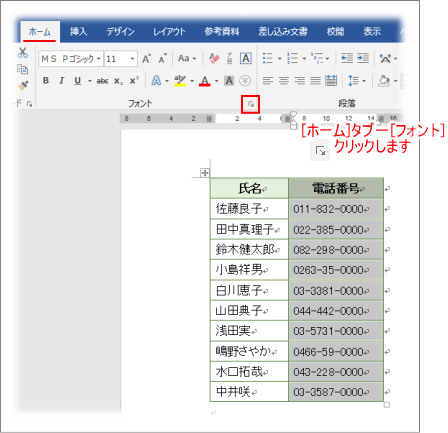
Task: Open the Font dialog box launcher
Action: 251,104
